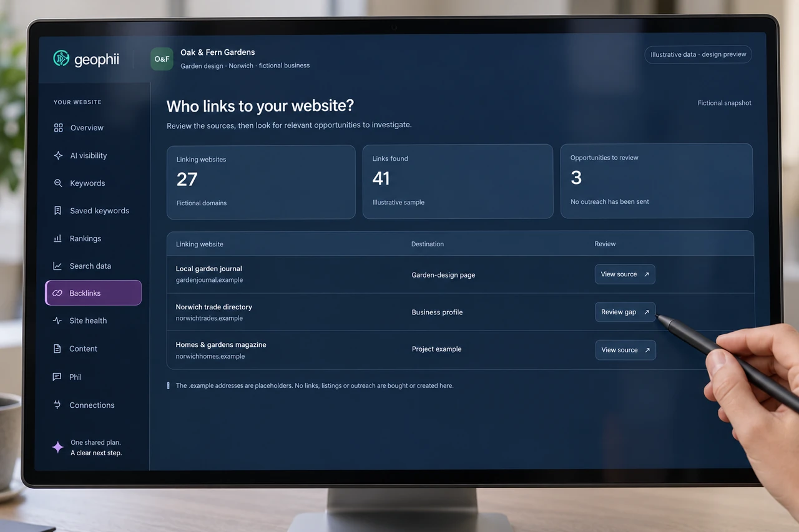Click the Saved keywords bookmark icon
799x532 pixels.
[57, 211]
